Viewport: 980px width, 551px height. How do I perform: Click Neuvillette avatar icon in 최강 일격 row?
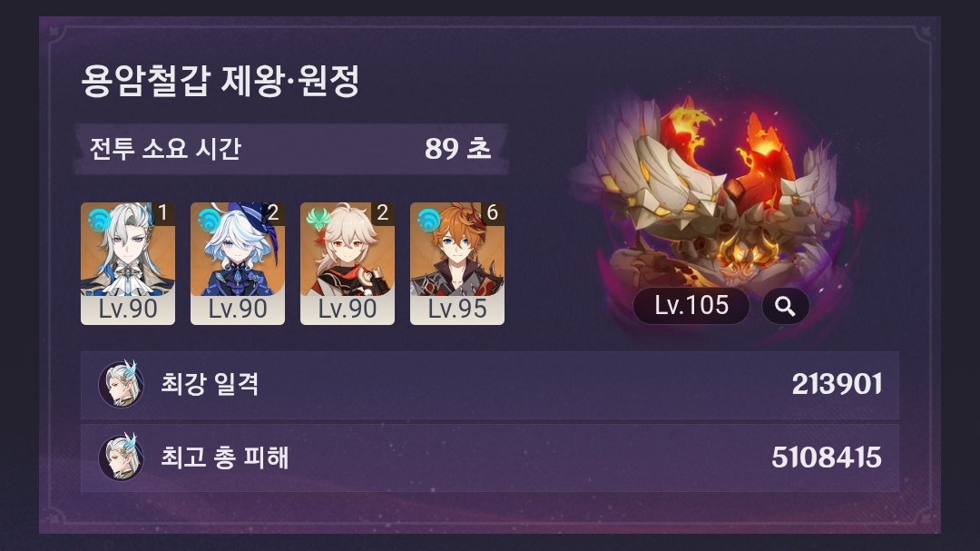coord(122,384)
